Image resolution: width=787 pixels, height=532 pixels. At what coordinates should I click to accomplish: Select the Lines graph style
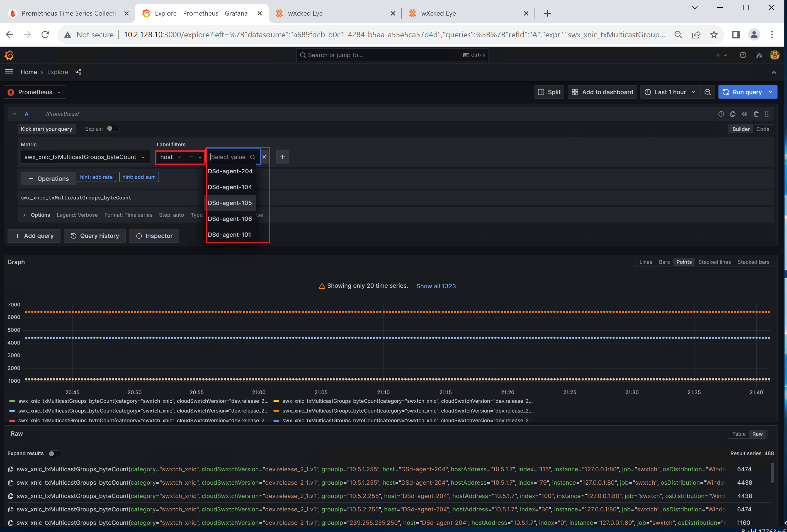645,262
